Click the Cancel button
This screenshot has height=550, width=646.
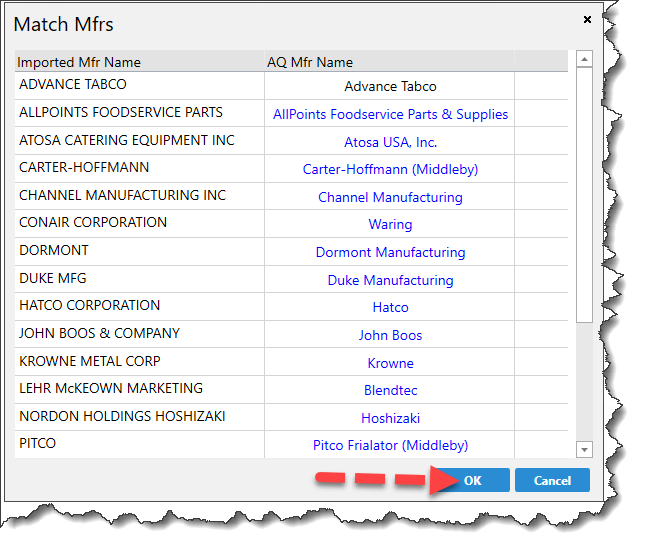pyautogui.click(x=552, y=480)
